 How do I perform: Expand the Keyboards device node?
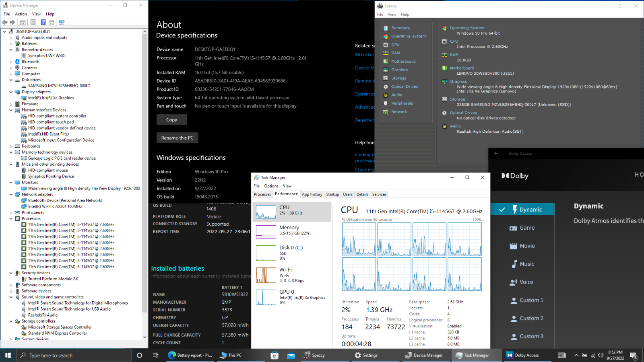tap(11, 146)
